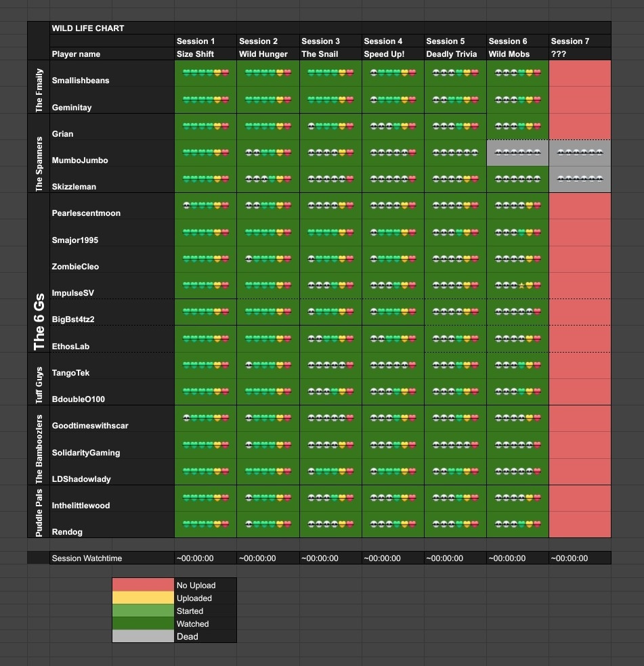
Task: Select the Session 6 column header
Action: coord(517,41)
